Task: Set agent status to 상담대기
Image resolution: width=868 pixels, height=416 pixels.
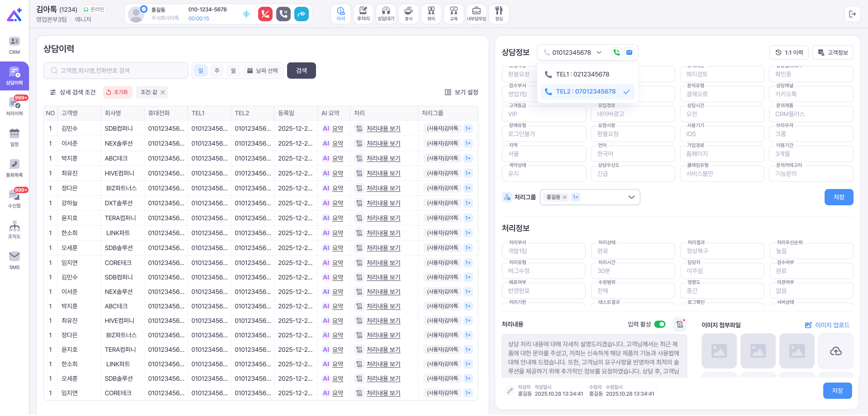Action: click(386, 14)
